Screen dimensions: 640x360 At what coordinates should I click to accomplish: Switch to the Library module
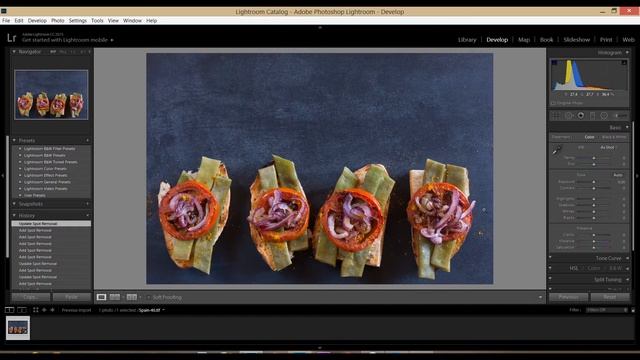tap(467, 40)
